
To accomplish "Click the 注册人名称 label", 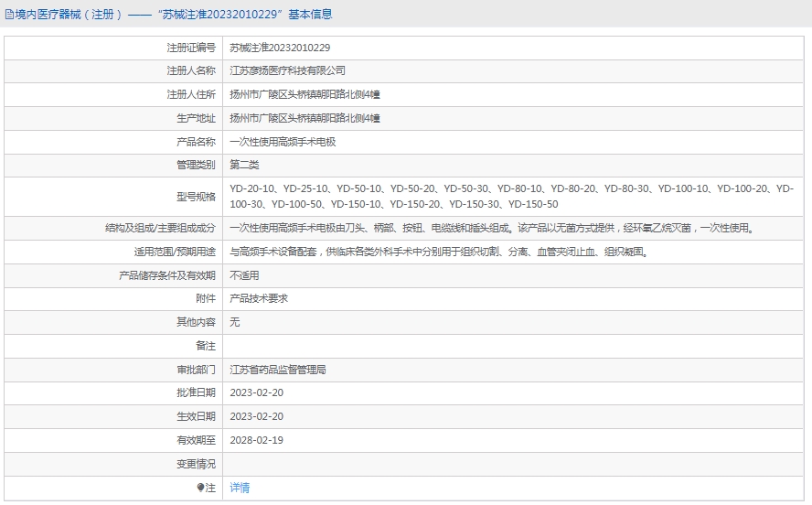I will (191, 71).
